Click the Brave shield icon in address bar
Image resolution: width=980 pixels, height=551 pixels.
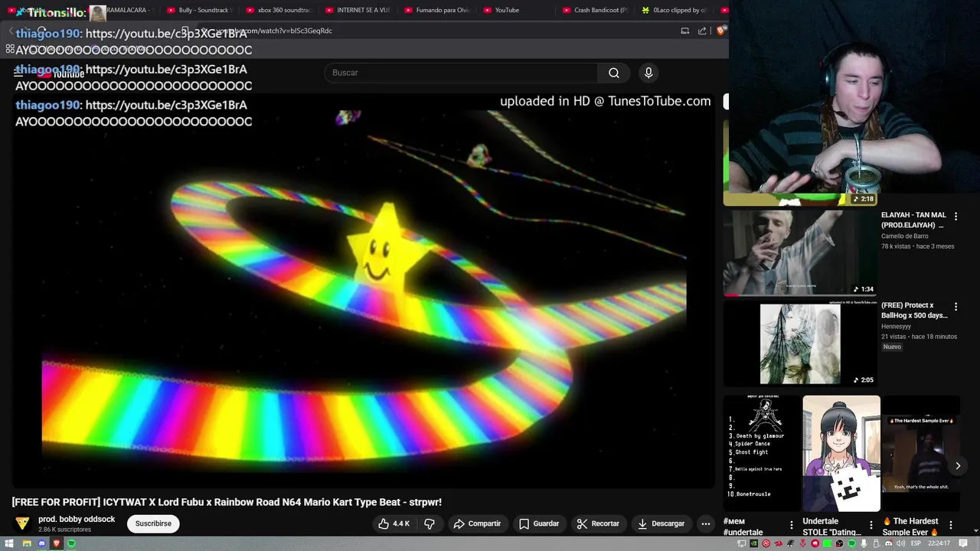pyautogui.click(x=721, y=31)
